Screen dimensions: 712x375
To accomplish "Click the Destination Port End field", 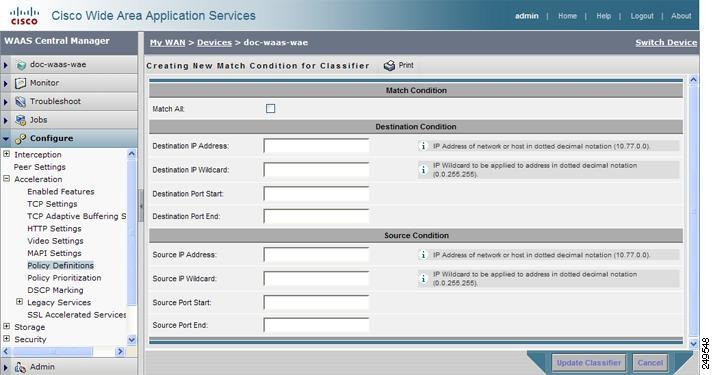I will coord(316,217).
